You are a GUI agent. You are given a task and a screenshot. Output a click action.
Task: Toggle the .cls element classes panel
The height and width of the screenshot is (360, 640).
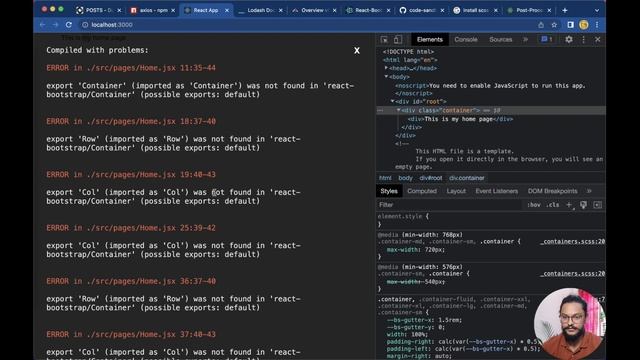[553, 205]
